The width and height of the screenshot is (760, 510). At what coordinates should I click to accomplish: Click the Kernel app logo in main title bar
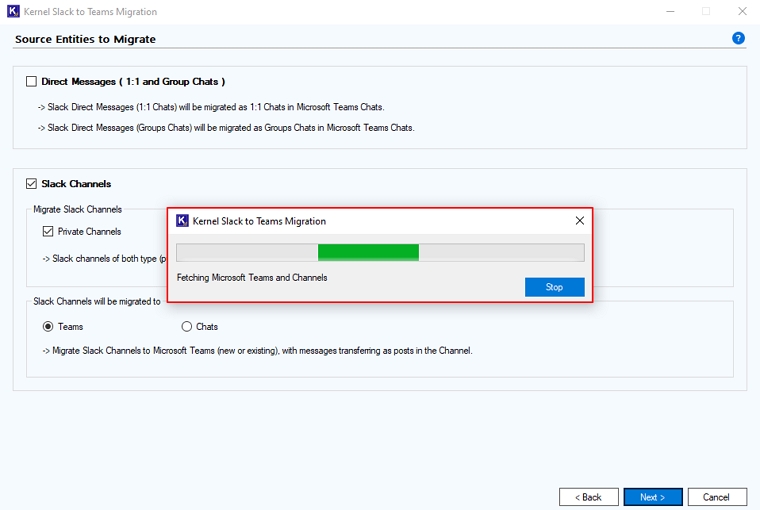(x=13, y=11)
